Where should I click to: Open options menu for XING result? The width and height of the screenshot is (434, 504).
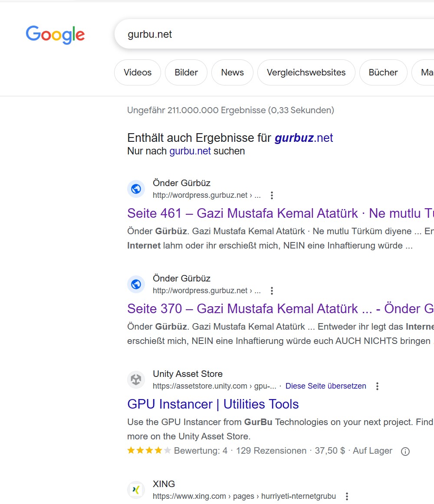pos(347,496)
